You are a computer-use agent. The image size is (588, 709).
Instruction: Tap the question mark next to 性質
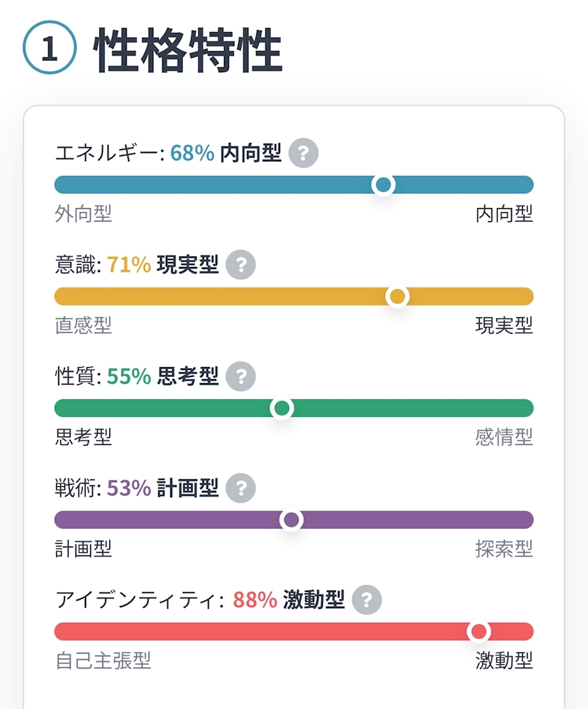click(x=241, y=377)
